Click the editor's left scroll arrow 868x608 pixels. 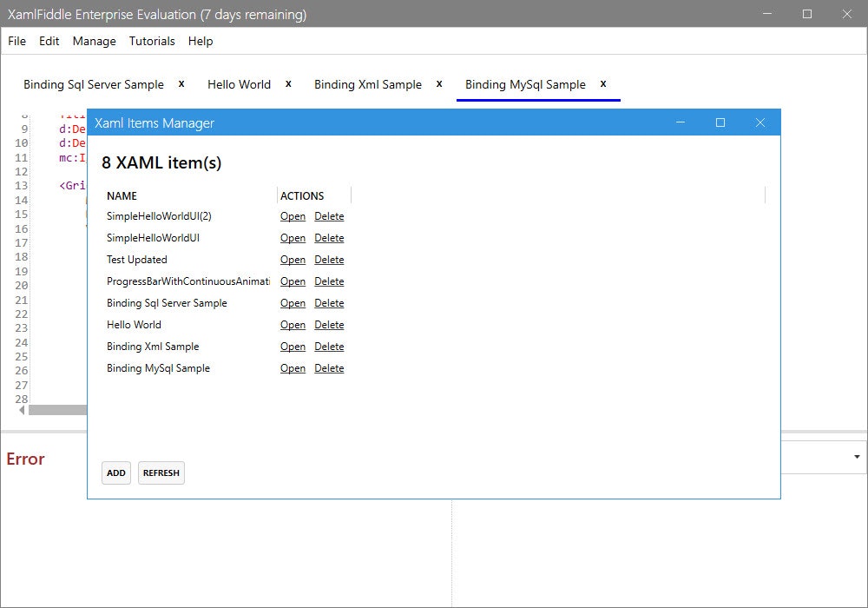click(23, 410)
